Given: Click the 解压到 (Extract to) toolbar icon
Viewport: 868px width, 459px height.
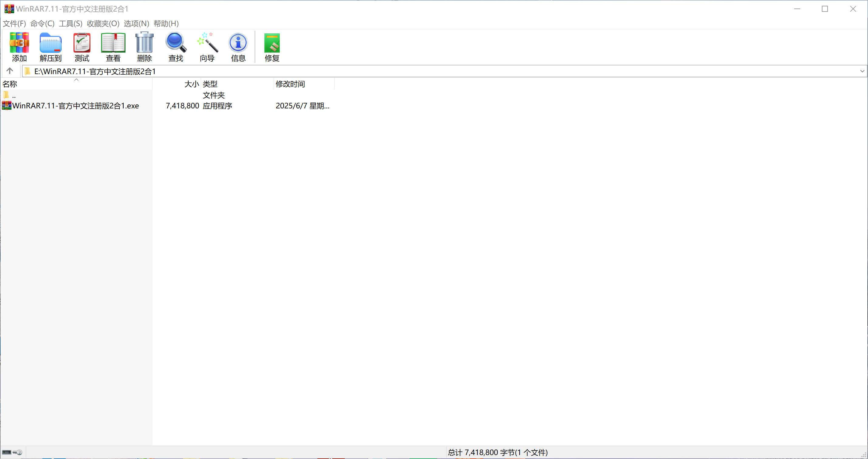Looking at the screenshot, I should 50,47.
